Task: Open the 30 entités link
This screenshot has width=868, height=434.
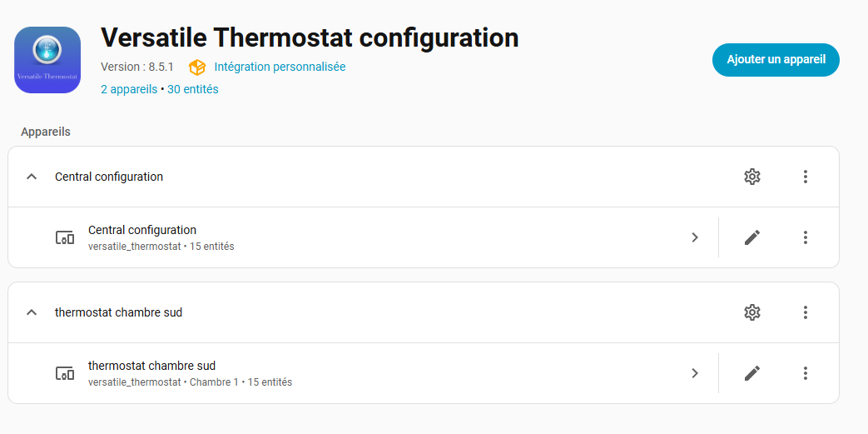Action: tap(193, 89)
